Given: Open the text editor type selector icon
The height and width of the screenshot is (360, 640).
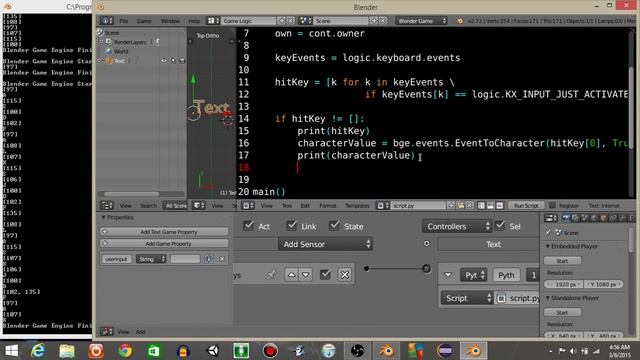Looking at the screenshot, I should tap(248, 206).
